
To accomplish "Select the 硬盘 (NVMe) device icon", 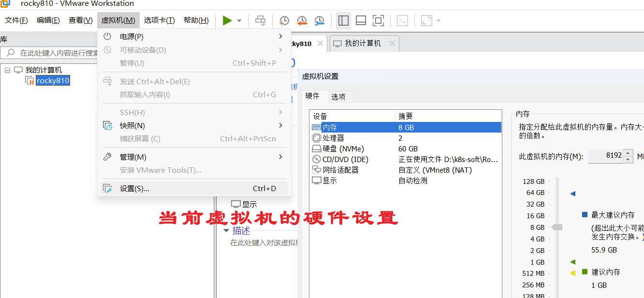I will pos(317,149).
